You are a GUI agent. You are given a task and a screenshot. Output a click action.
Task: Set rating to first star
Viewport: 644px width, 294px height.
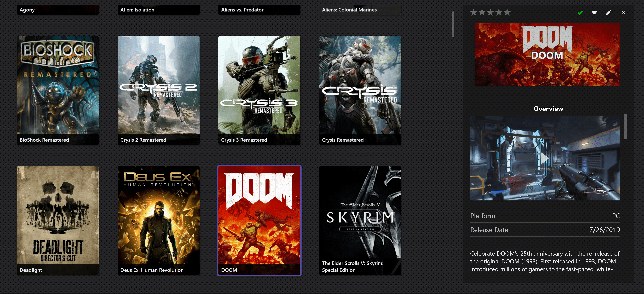click(474, 12)
